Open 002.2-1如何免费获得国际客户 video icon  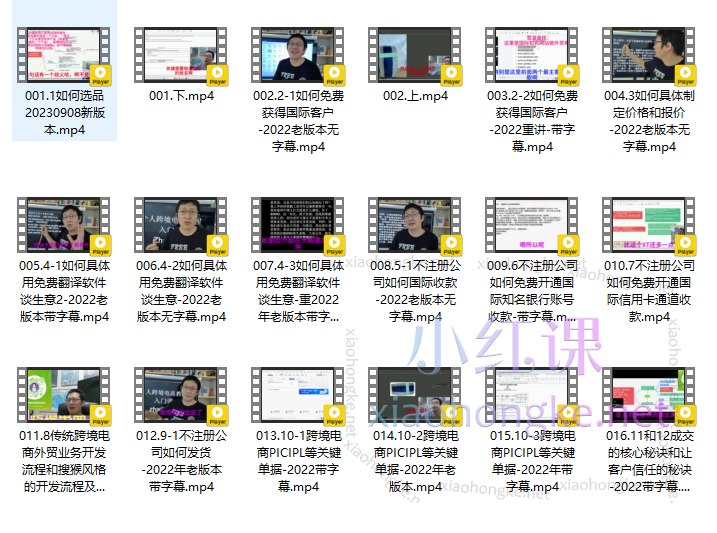[298, 54]
